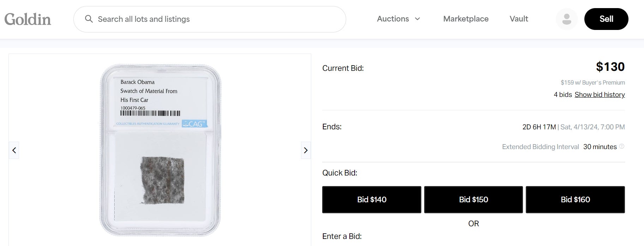Click the barcode on the slab label

tap(150, 113)
